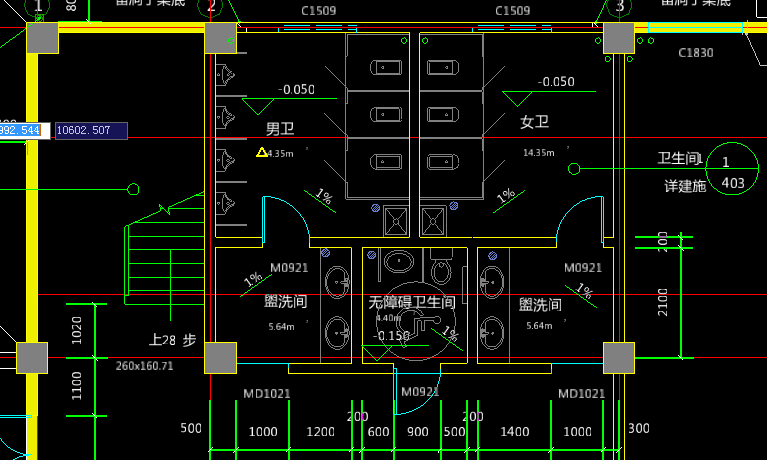Viewport: 767px width, 460px height.
Task: Select the toilet fixture in the accessible restroom
Action: point(440,267)
